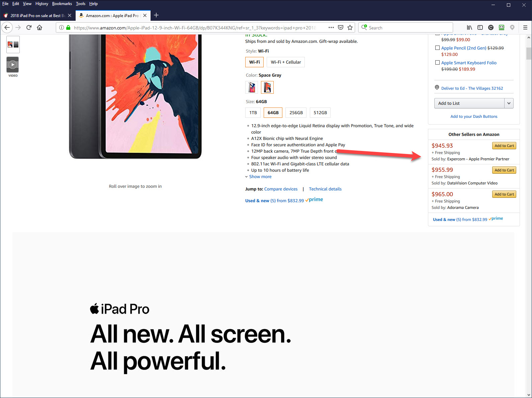Open the Tools menu

[81, 4]
